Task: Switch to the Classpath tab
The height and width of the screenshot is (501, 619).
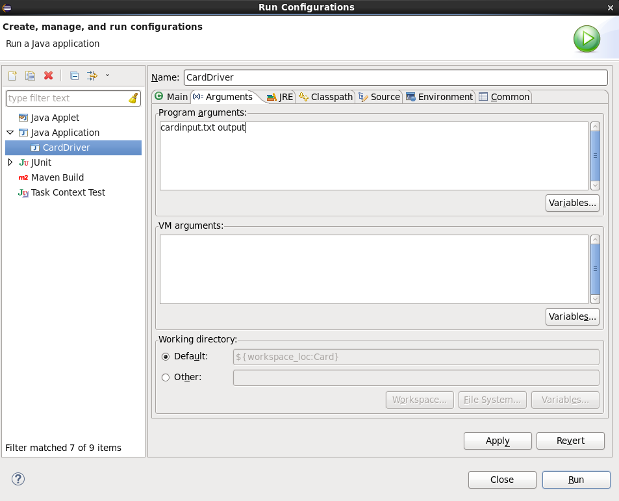Action: click(326, 97)
